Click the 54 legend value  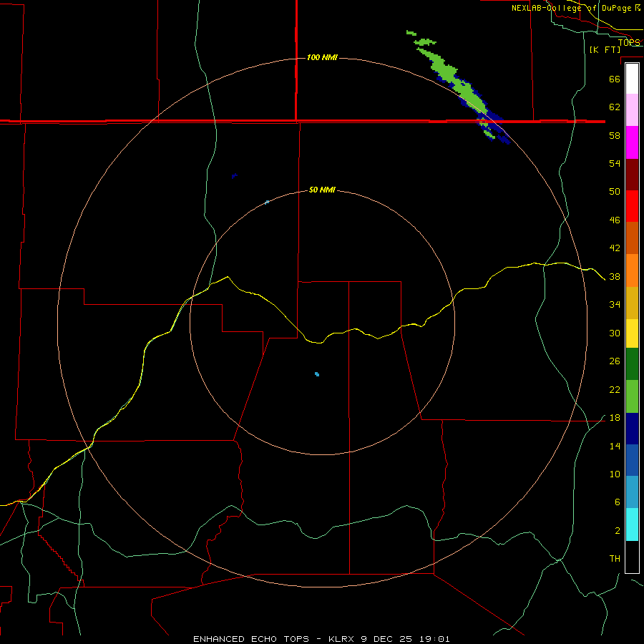(615, 163)
